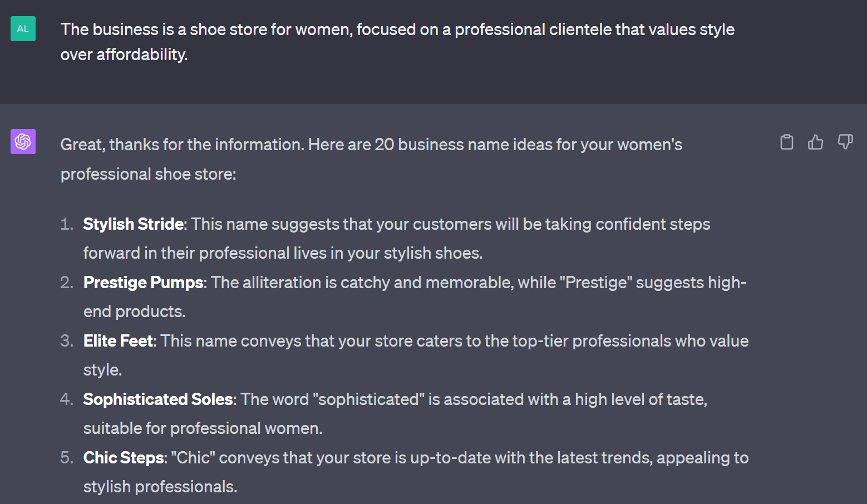This screenshot has height=504, width=867.
Task: Give the response a thumbs down
Action: (x=845, y=142)
